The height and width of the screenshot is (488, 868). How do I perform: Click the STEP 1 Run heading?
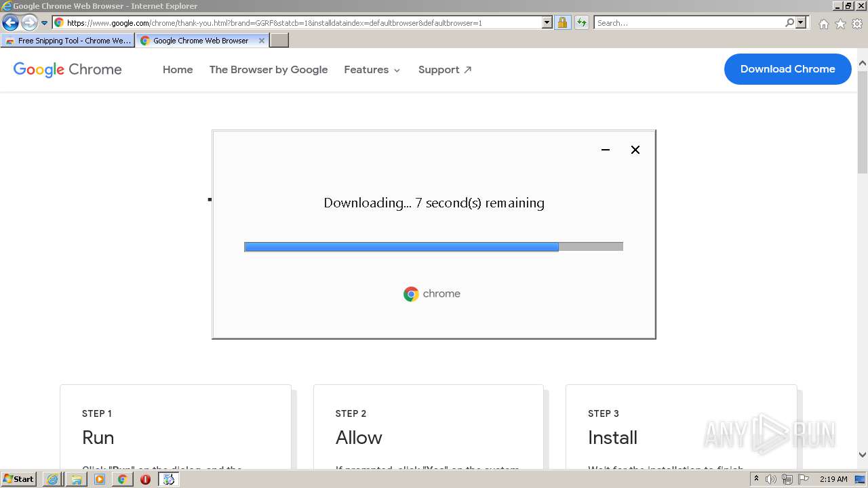pyautogui.click(x=98, y=437)
